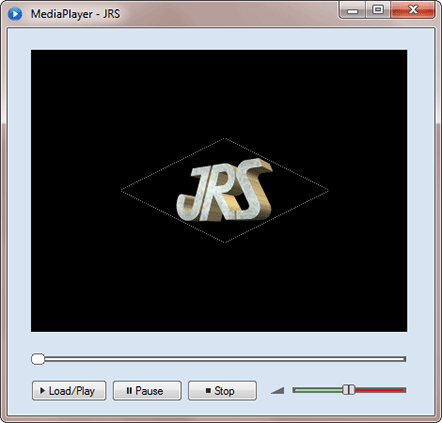Click the blue play app icon in title bar
The height and width of the screenshot is (423, 442).
tap(15, 14)
